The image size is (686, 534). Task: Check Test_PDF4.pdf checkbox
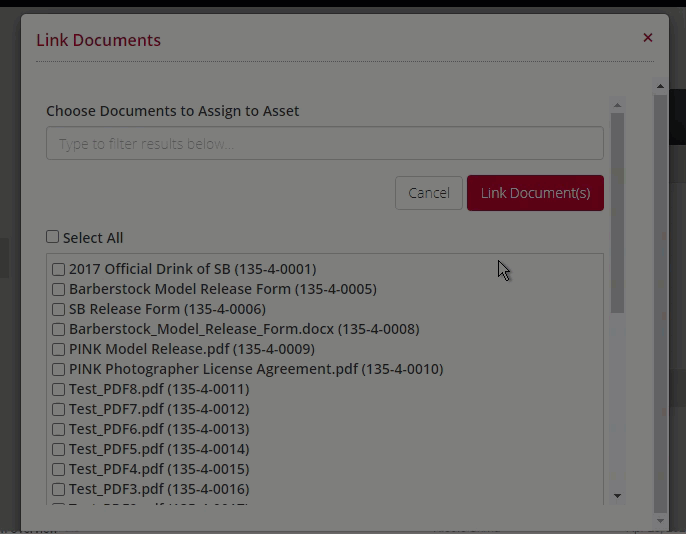58,469
